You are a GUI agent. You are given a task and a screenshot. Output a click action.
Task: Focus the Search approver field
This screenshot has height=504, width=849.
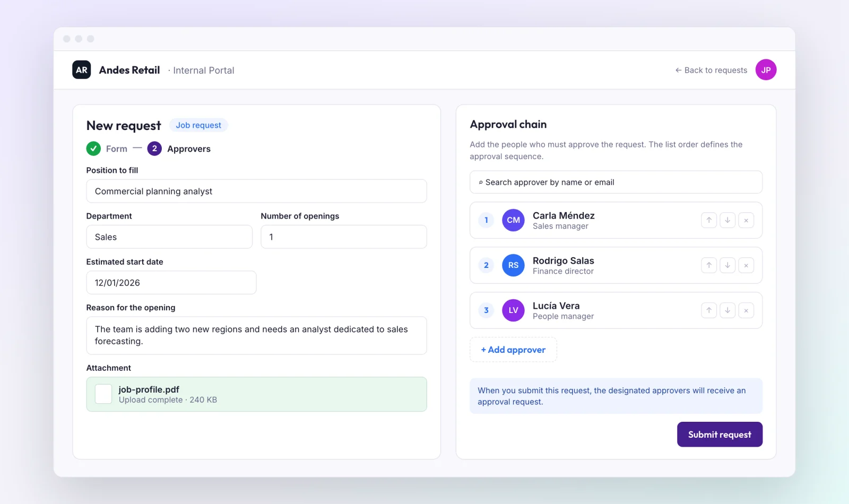(x=616, y=182)
